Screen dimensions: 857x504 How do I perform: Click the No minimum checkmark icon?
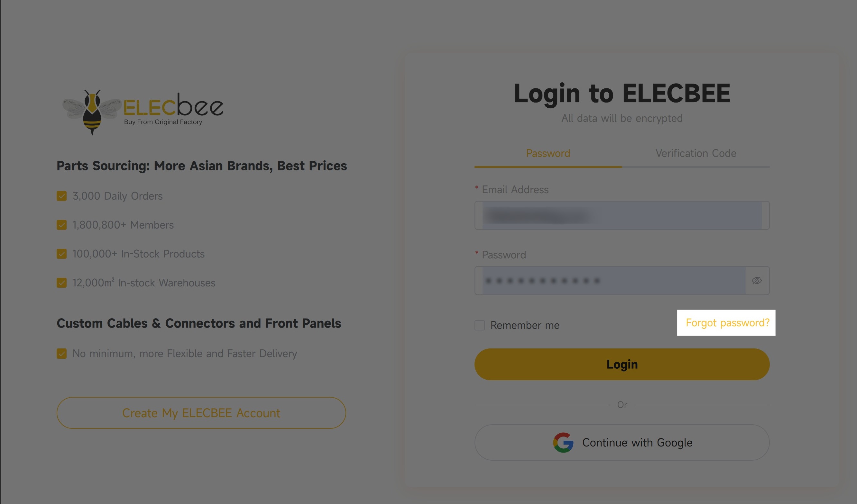(x=61, y=354)
